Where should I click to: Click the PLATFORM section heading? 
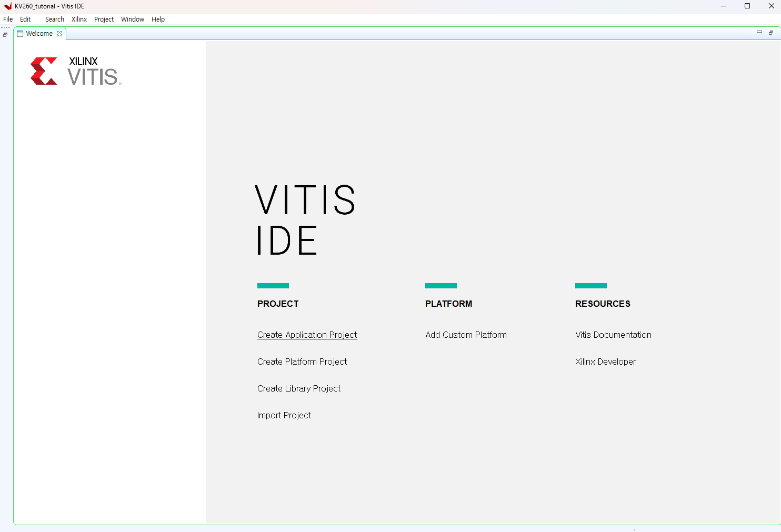pos(448,304)
